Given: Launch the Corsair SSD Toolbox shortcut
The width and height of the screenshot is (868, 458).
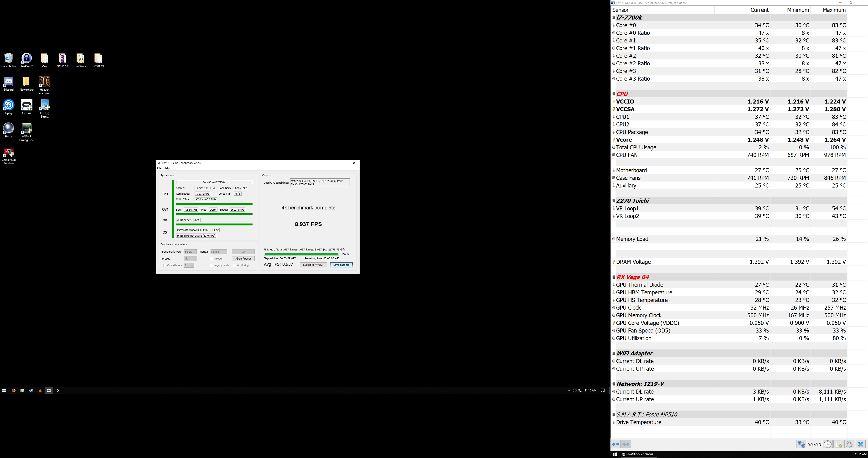Looking at the screenshot, I should 9,156.
